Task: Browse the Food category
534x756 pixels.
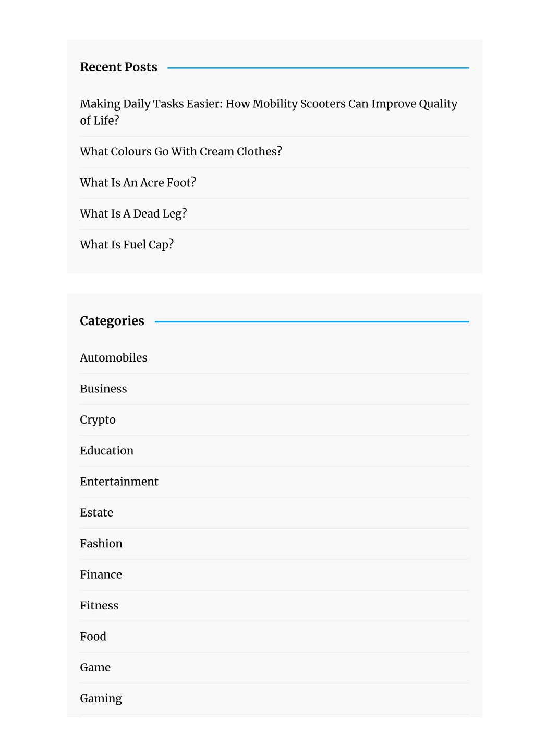Action: coord(93,637)
